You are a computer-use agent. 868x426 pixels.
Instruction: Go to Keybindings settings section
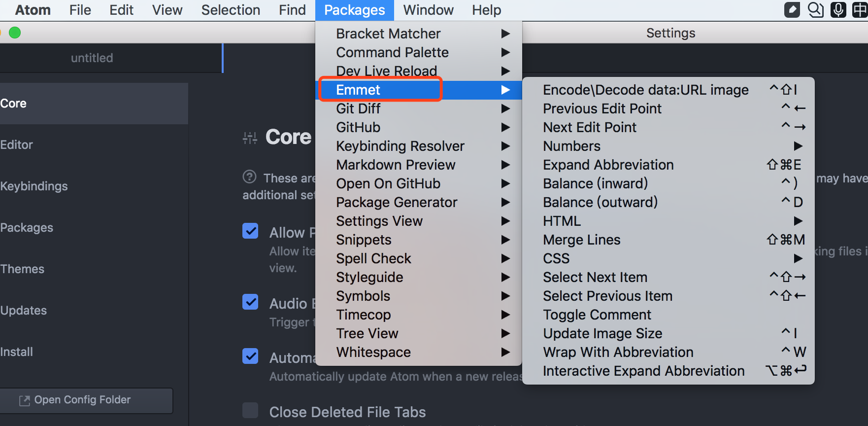pyautogui.click(x=34, y=186)
